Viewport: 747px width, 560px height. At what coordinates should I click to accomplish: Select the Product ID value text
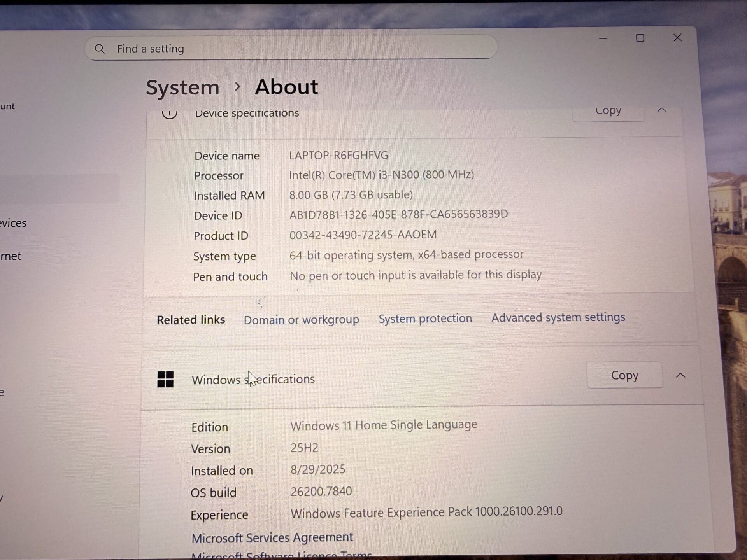pyautogui.click(x=363, y=234)
